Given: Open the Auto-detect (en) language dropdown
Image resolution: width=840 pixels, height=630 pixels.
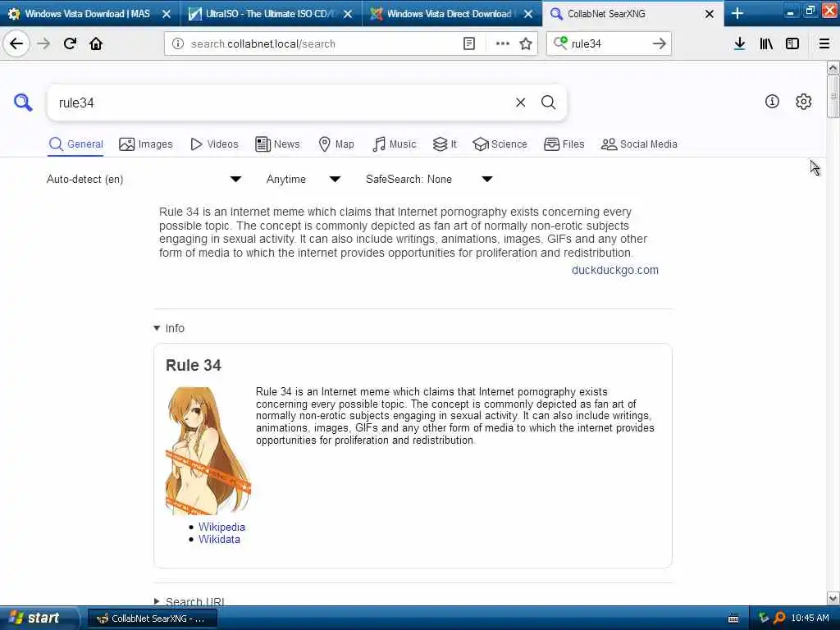Looking at the screenshot, I should click(x=144, y=179).
